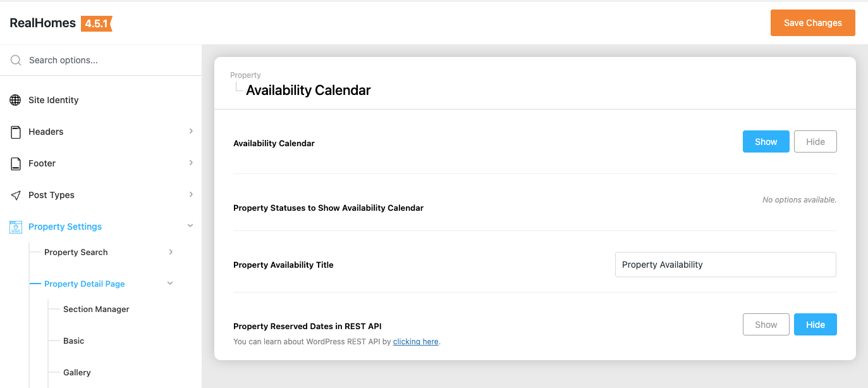The image size is (868, 388).
Task: Click the search magnifier icon
Action: (x=16, y=60)
